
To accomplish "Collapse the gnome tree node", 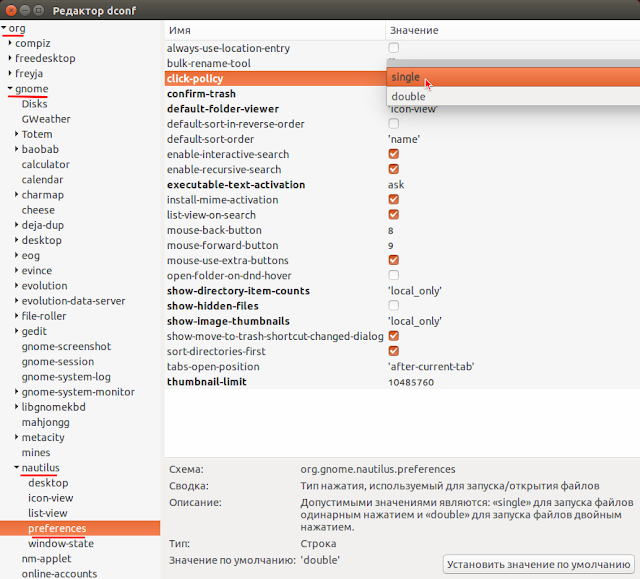I will [10, 89].
